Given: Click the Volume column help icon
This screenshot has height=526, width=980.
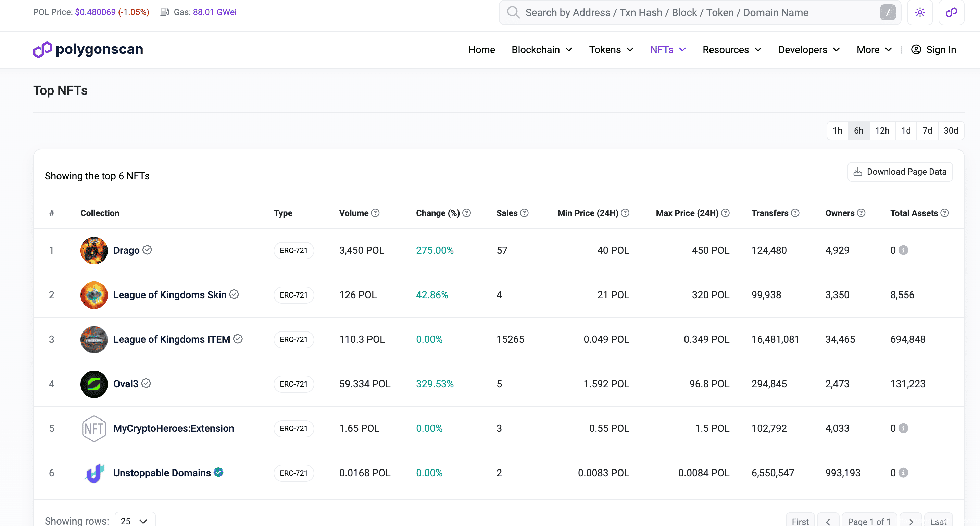Looking at the screenshot, I should coord(375,213).
